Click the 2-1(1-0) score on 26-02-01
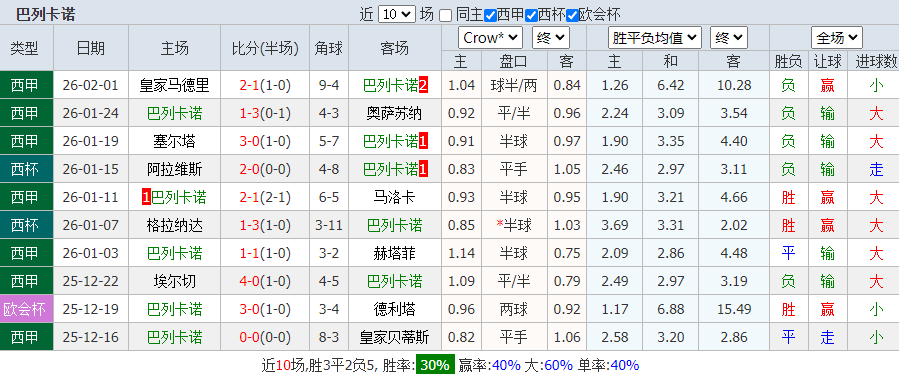This screenshot has width=899, height=374. pyautogui.click(x=265, y=85)
